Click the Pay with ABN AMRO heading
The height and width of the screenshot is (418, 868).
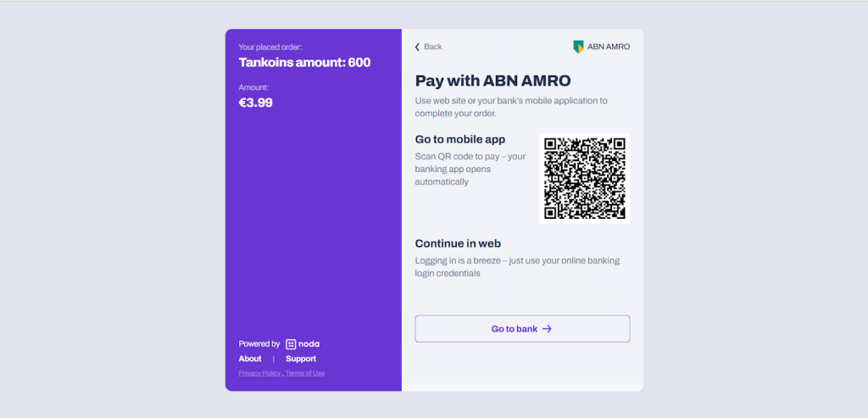point(492,81)
